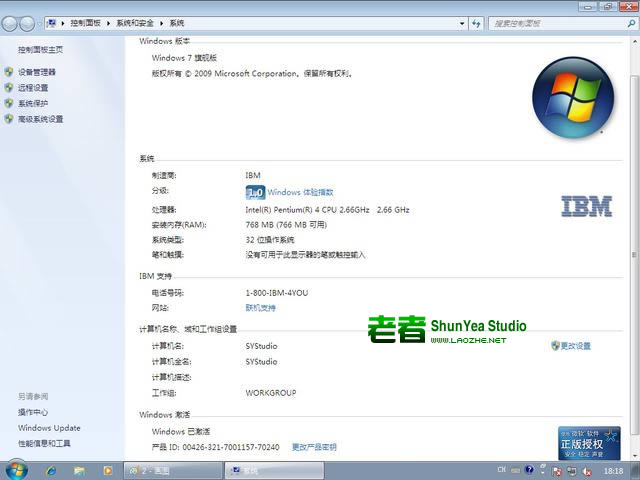This screenshot has height=480, width=640.
Task: Click the CH language bar indicator
Action: [502, 470]
